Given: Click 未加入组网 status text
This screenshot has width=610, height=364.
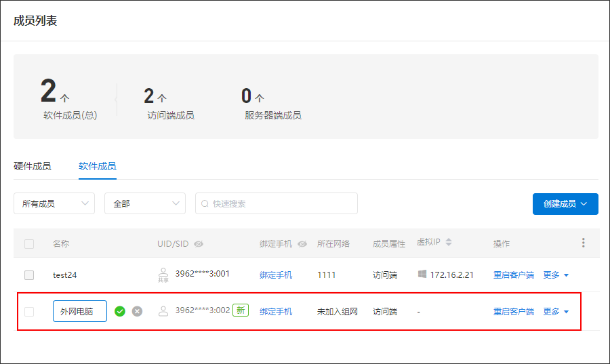Looking at the screenshot, I should point(338,312).
